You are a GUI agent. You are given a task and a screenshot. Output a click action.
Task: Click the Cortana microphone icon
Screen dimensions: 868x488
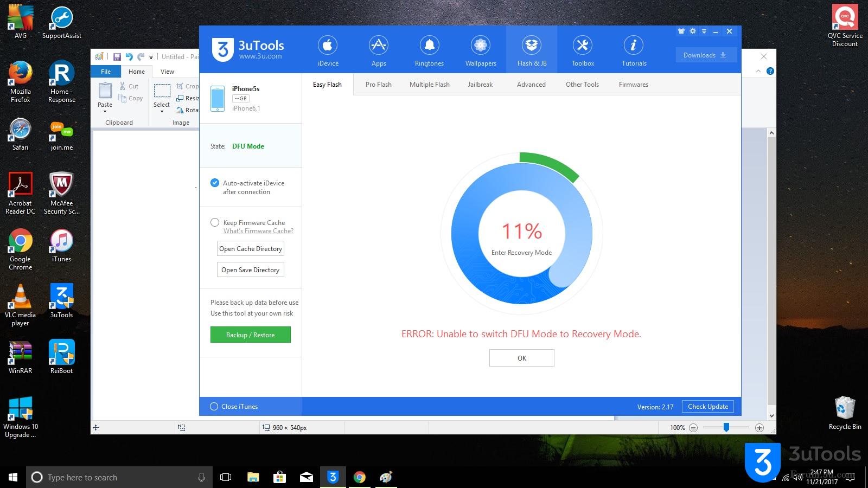coord(201,477)
